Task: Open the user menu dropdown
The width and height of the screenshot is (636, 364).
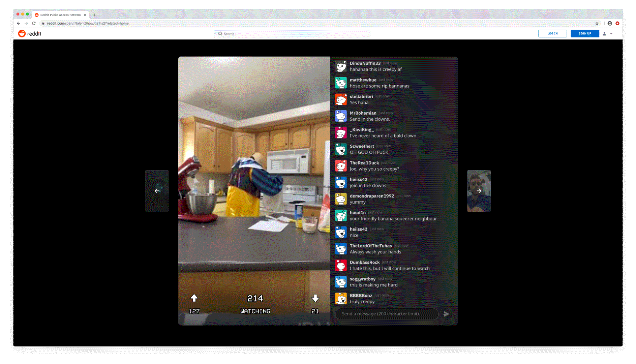Action: pos(608,34)
